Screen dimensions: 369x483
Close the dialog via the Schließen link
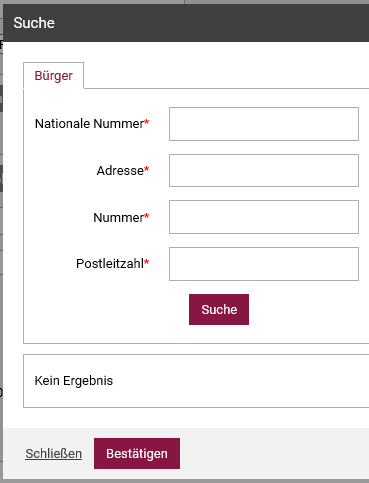click(x=54, y=454)
